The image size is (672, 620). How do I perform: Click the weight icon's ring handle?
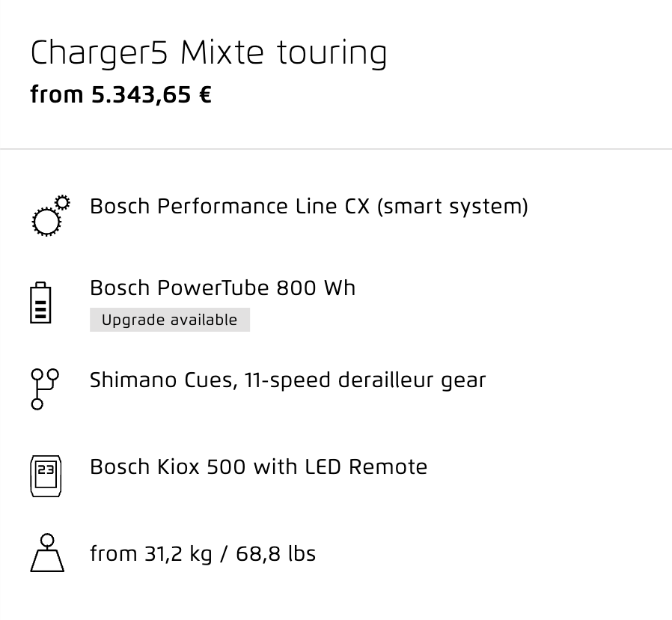point(47,540)
